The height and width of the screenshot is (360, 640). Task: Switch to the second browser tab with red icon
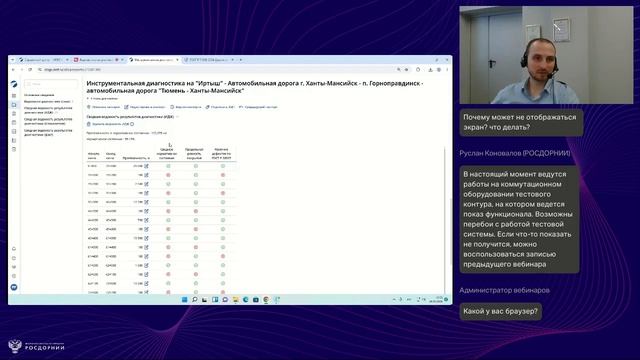[x=99, y=60]
